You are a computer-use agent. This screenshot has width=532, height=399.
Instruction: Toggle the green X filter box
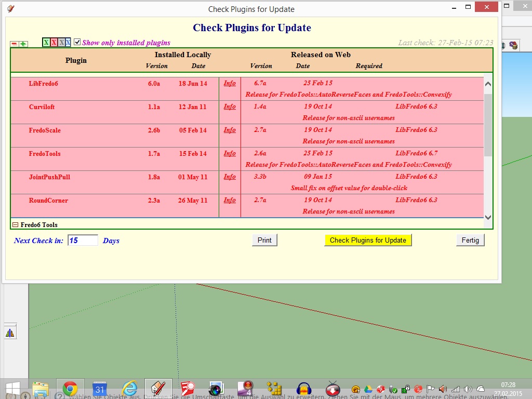pos(46,43)
